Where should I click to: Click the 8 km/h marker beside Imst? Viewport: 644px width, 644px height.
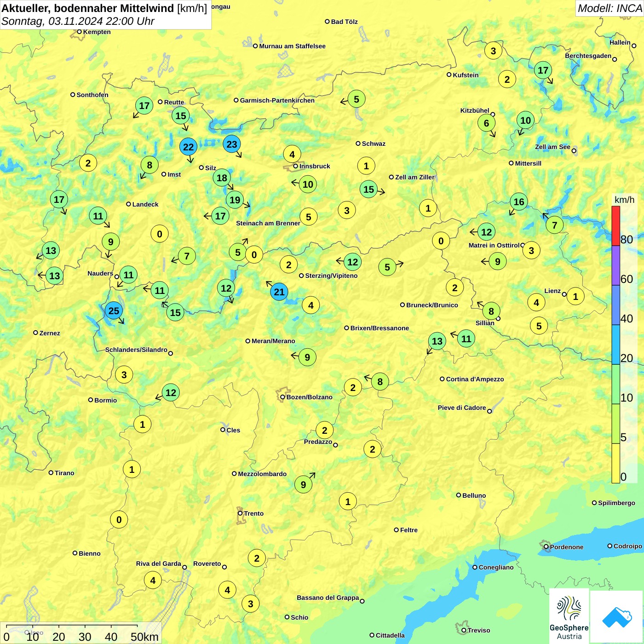[149, 165]
